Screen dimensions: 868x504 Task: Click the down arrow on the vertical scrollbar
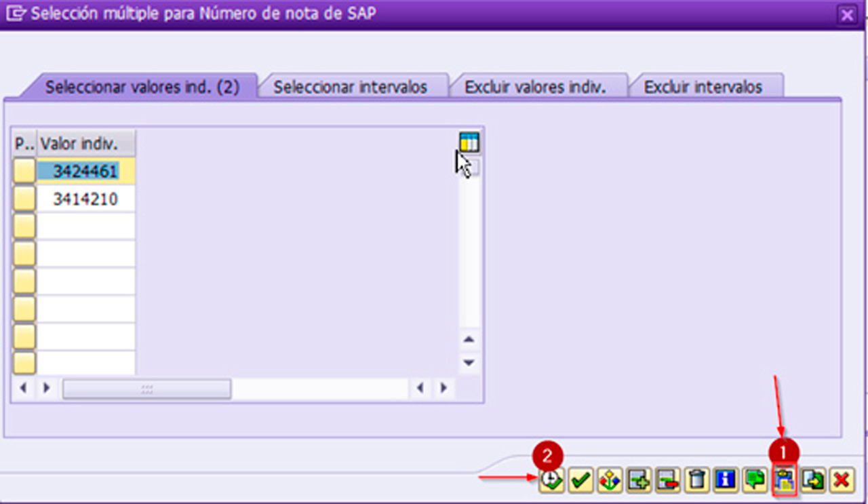coord(468,363)
